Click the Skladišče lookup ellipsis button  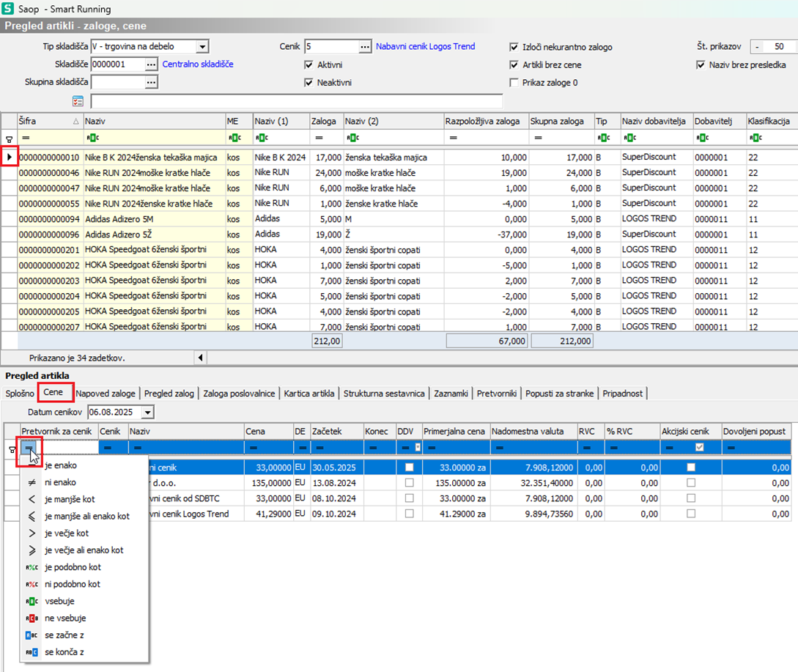(x=151, y=64)
